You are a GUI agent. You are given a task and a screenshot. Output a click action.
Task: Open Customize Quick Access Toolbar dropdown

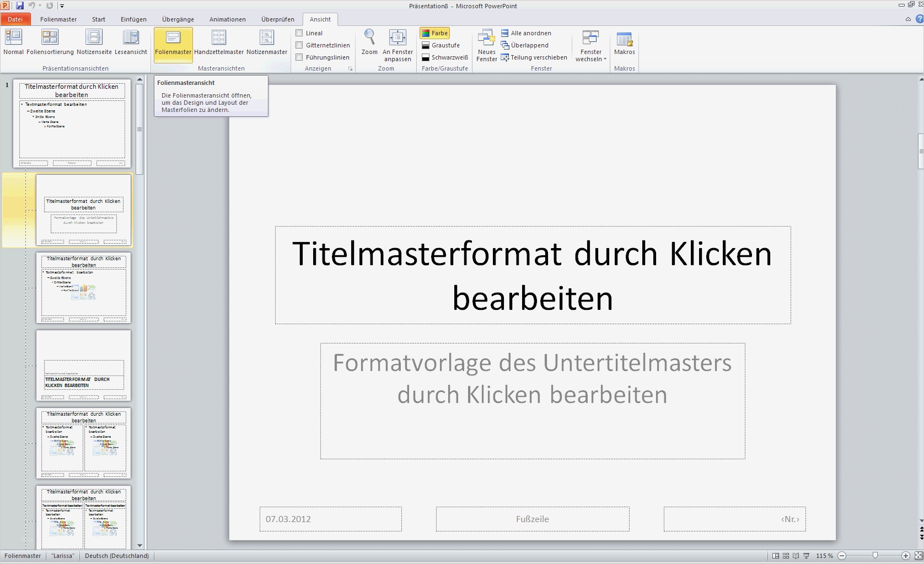[62, 6]
